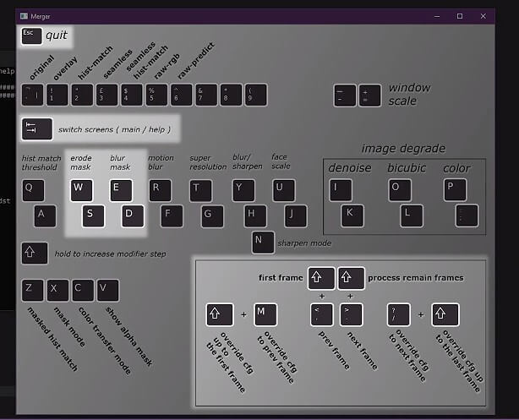This screenshot has height=420, width=519.
Task: Click the I key under denoise
Action: pyautogui.click(x=341, y=190)
